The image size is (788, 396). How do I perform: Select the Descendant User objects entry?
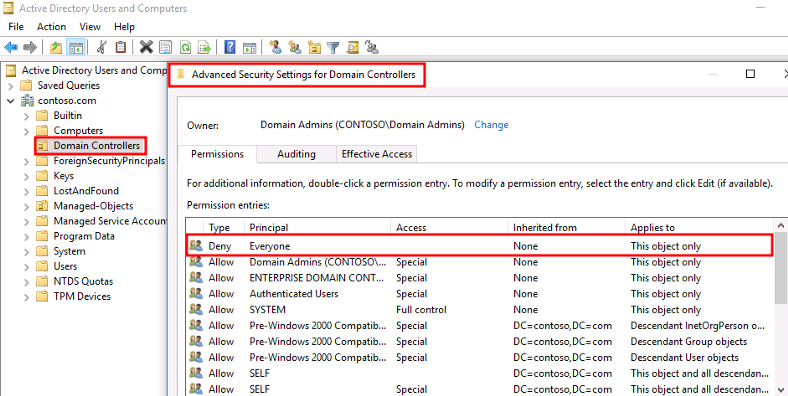pyautogui.click(x=480, y=357)
